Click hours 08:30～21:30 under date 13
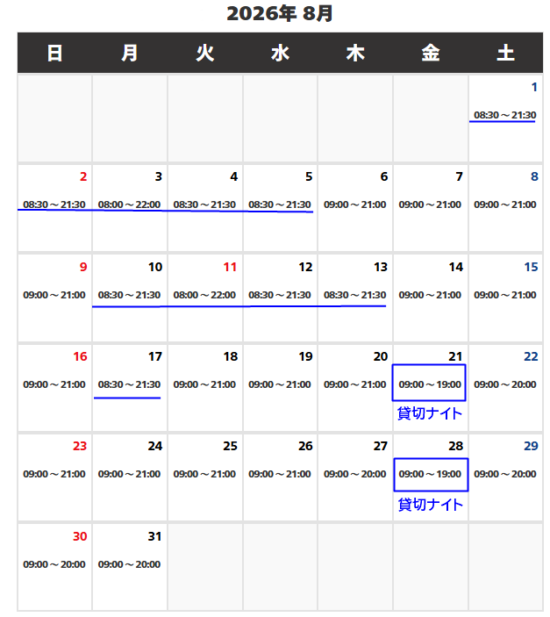Viewport: 550px width, 617px height. tap(354, 295)
